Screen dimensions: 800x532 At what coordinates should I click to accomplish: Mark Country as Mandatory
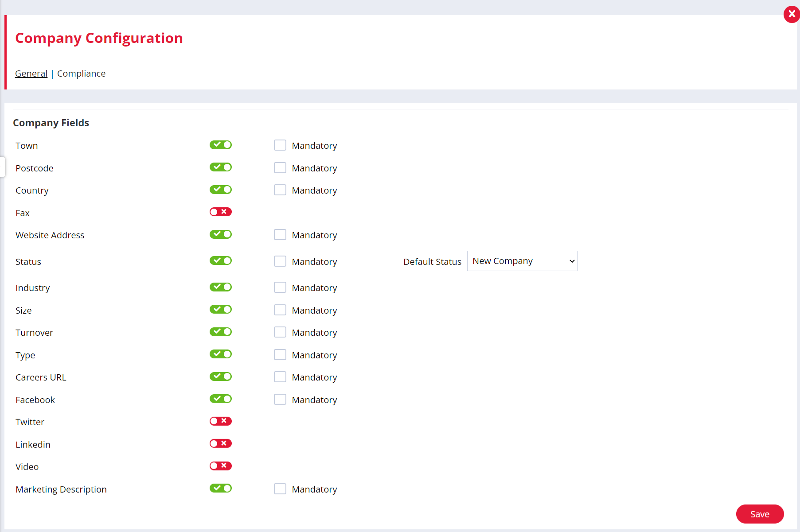pos(280,190)
